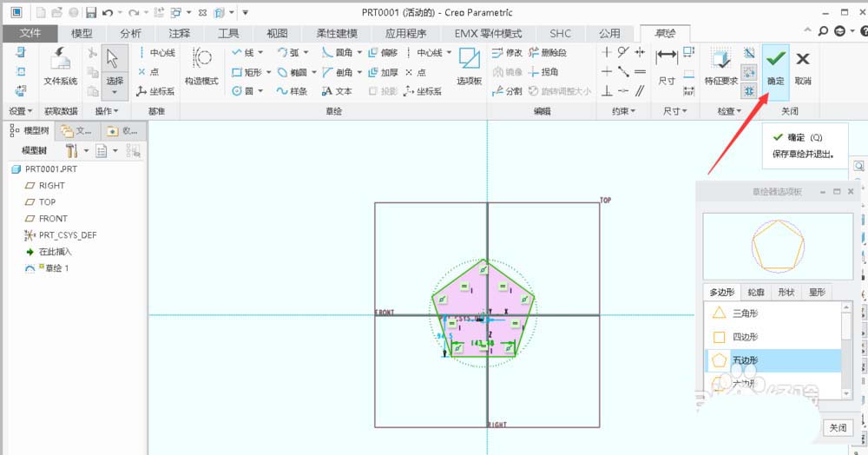Select the 矩形 rectangle tool
This screenshot has height=455, width=868.
pos(247,72)
